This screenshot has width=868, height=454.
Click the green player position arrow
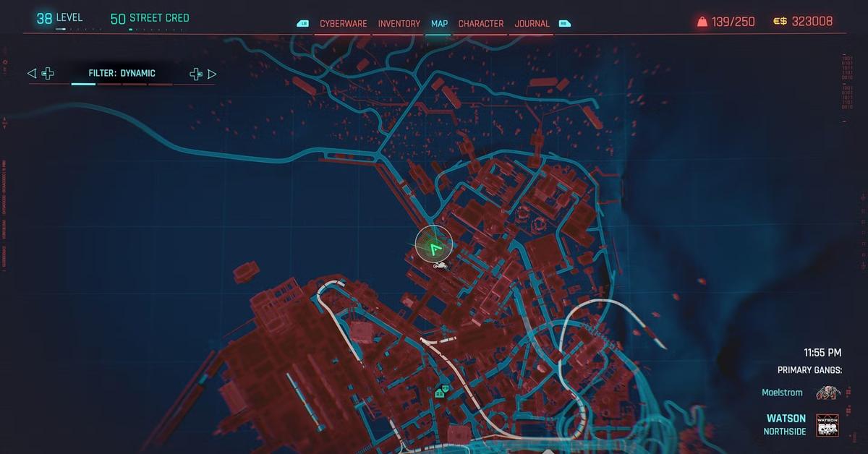(434, 250)
